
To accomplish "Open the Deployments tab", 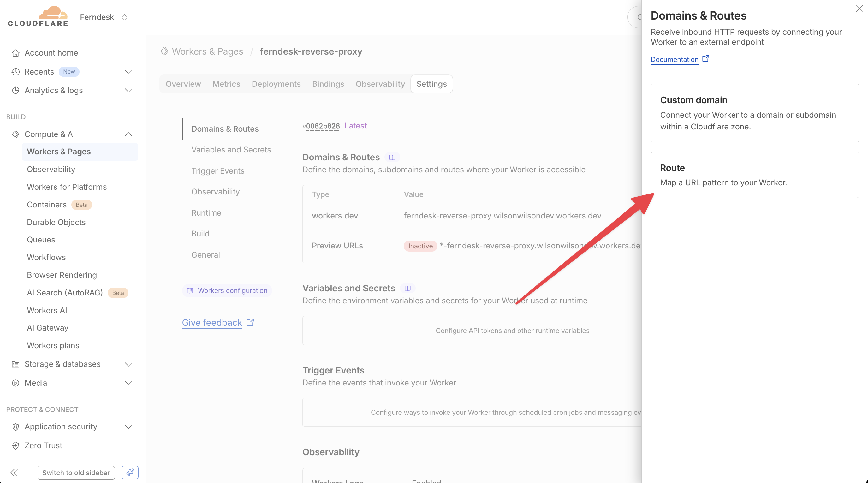I will point(276,84).
